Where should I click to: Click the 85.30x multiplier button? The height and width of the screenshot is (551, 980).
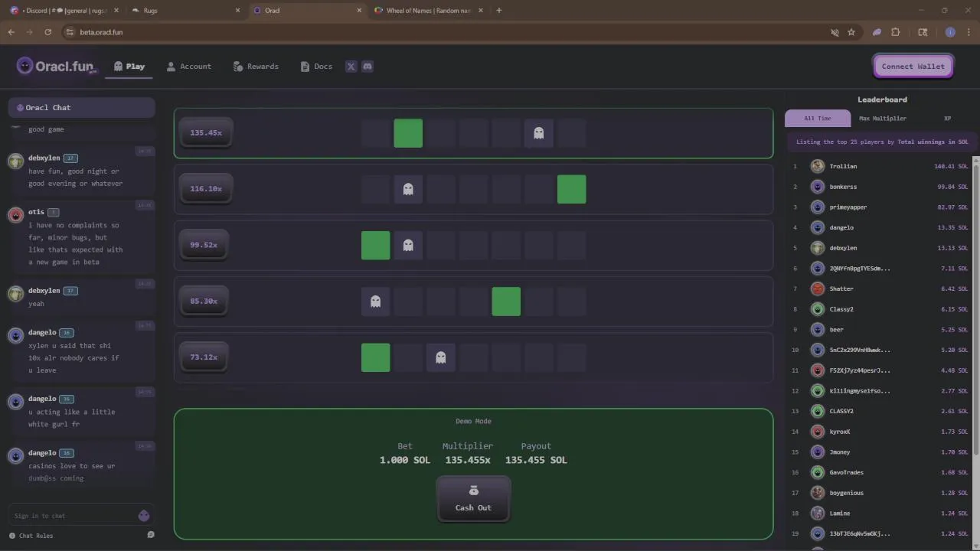tap(204, 302)
